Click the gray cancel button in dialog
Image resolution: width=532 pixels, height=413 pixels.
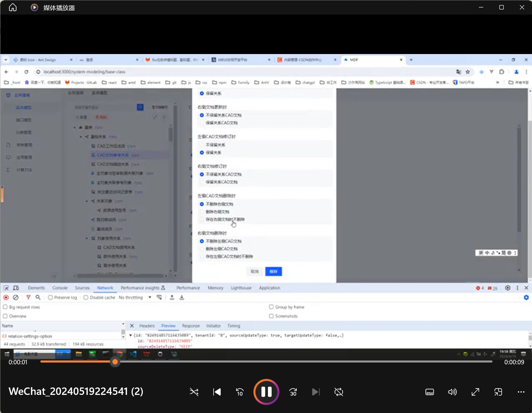255,271
